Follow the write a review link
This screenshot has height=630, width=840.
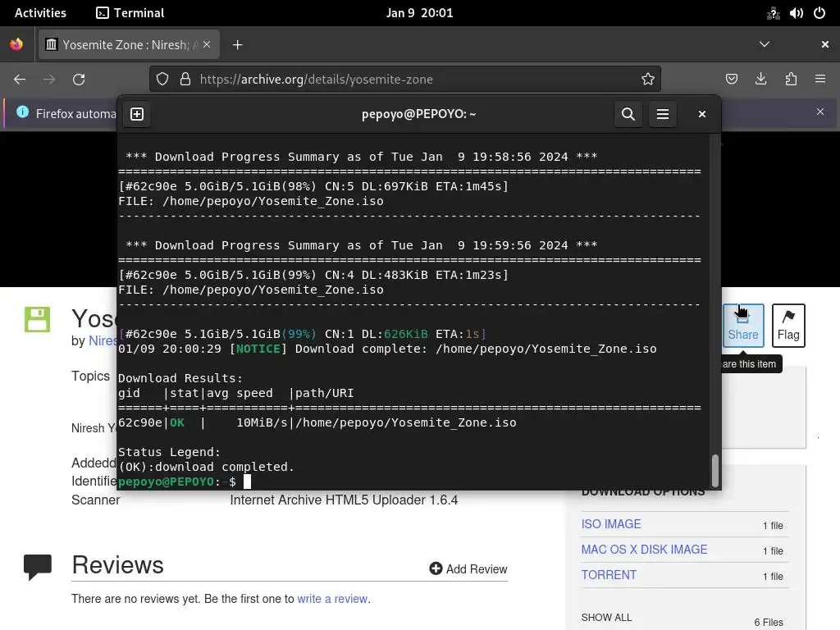coord(332,598)
